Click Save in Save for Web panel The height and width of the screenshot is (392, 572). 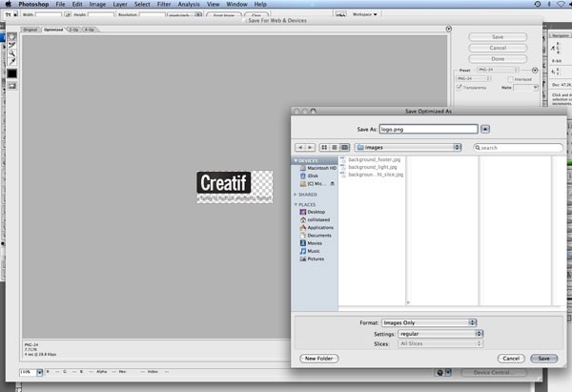click(498, 37)
